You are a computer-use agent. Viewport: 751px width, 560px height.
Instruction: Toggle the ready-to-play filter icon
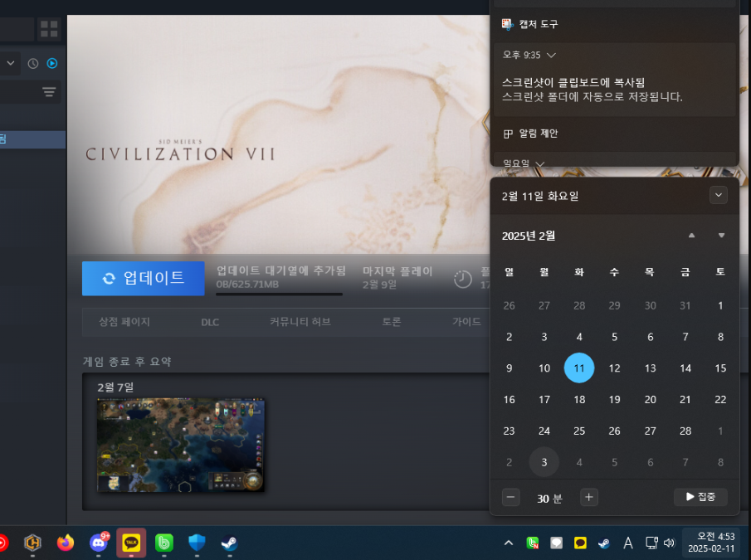tap(51, 63)
